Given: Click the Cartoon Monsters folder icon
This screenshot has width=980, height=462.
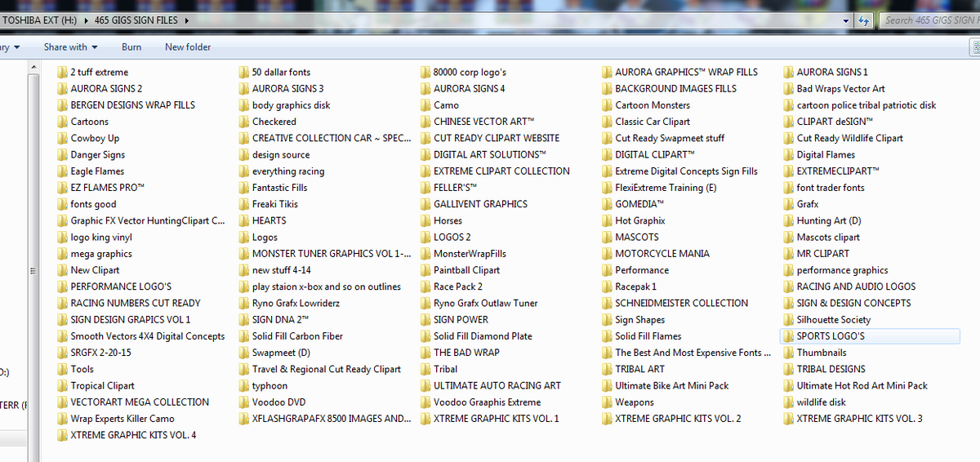Looking at the screenshot, I should pyautogui.click(x=607, y=105).
